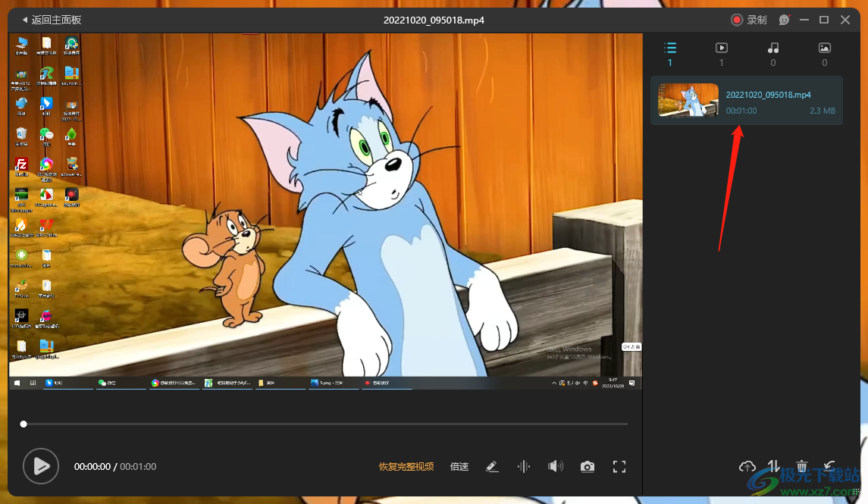Click the 20221020_095018.mp4 file name in list
The height and width of the screenshot is (504, 868).
(769, 95)
